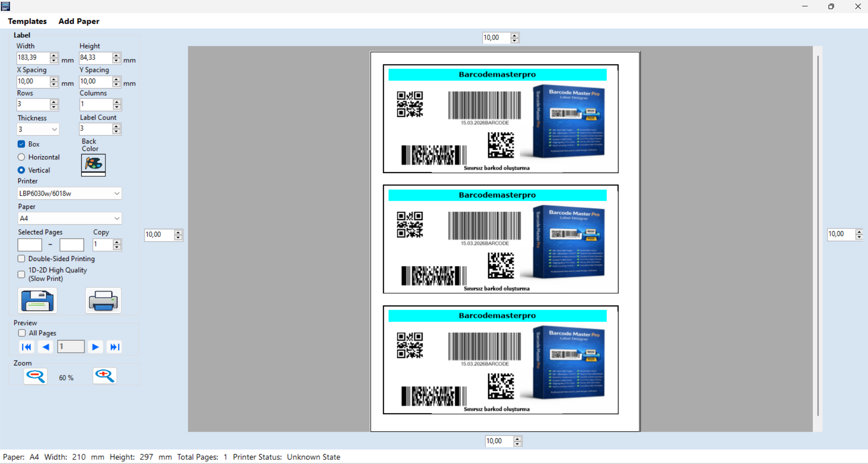The width and height of the screenshot is (868, 464).
Task: Zoom out with the minus magnifier
Action: (35, 376)
